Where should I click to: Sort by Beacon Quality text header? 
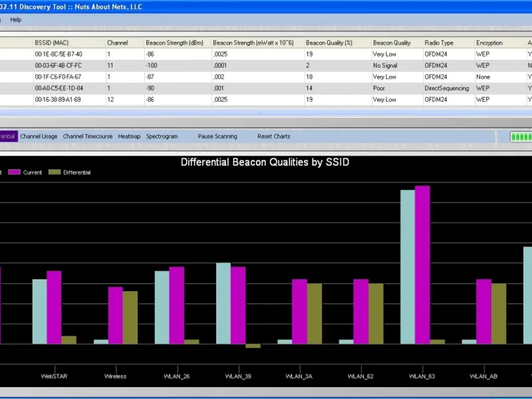[x=397, y=43]
